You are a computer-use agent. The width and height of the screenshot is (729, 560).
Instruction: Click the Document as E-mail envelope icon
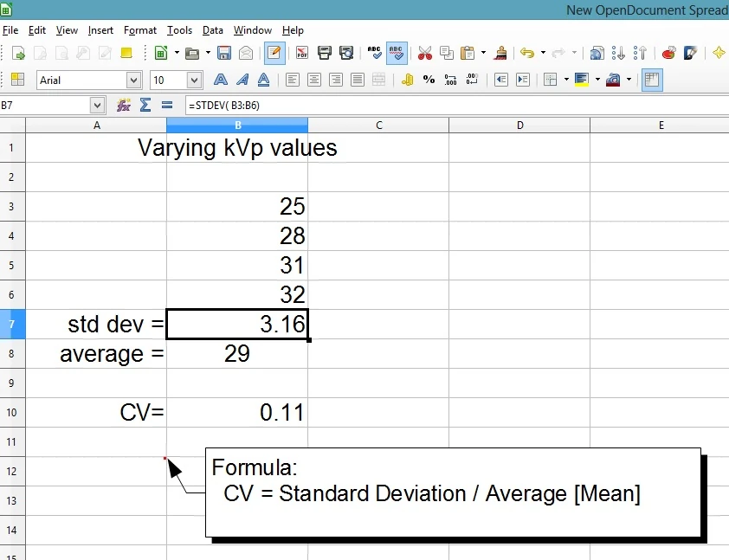point(246,53)
